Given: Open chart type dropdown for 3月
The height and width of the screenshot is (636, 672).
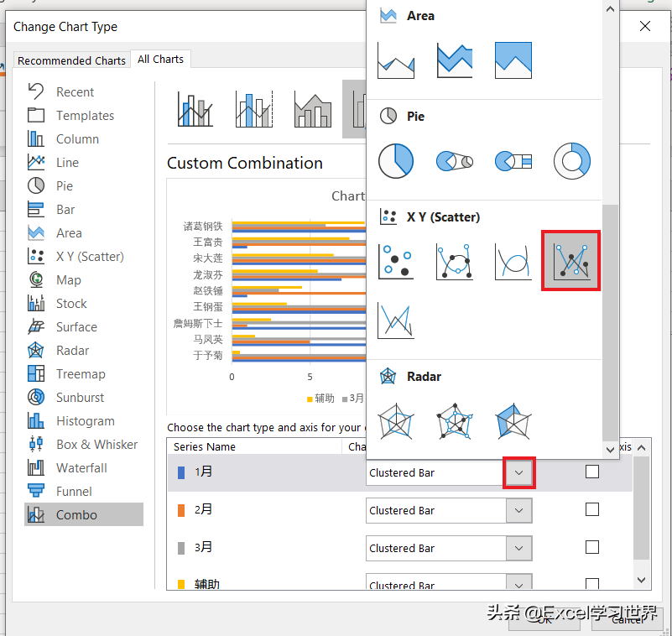Looking at the screenshot, I should [x=518, y=548].
